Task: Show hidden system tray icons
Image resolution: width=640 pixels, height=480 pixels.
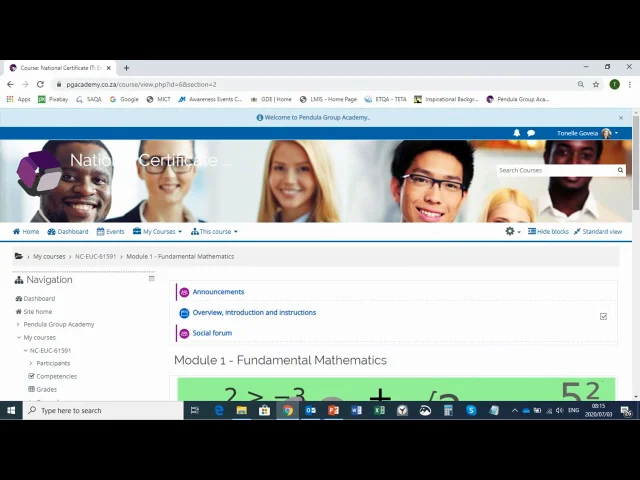Action: [x=515, y=411]
